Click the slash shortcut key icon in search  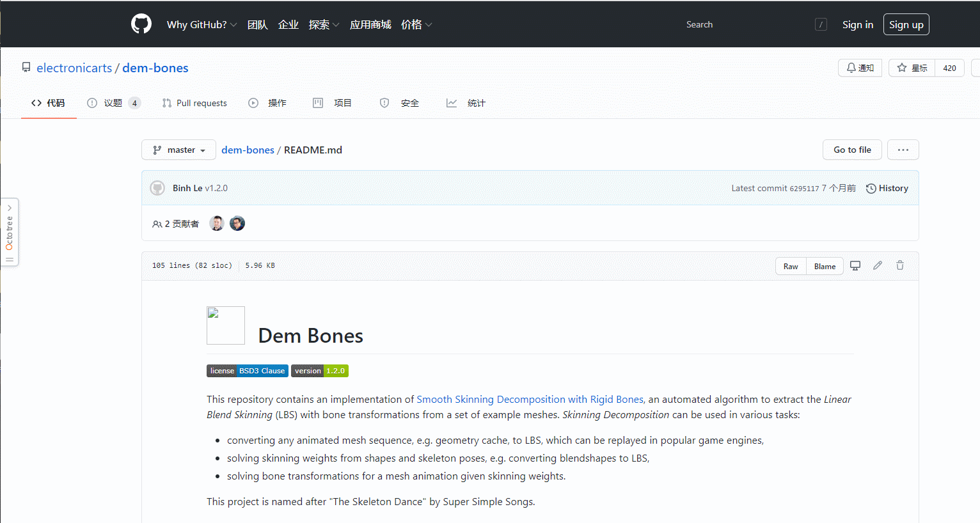tap(821, 24)
